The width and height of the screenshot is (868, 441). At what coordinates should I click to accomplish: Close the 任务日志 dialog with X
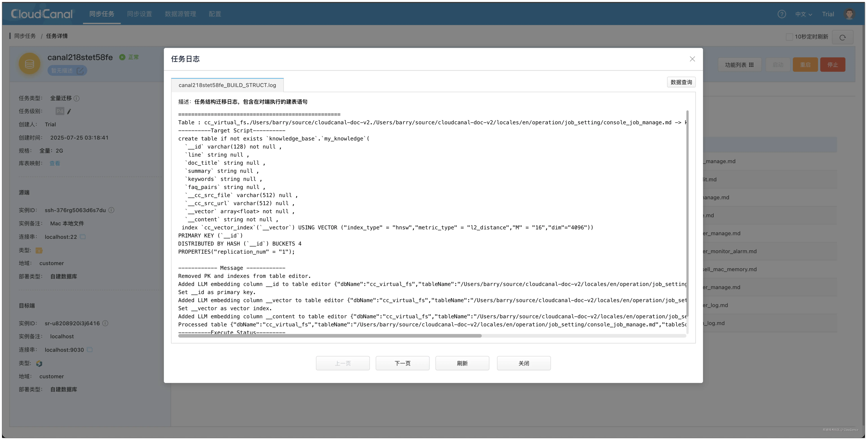[x=692, y=59]
